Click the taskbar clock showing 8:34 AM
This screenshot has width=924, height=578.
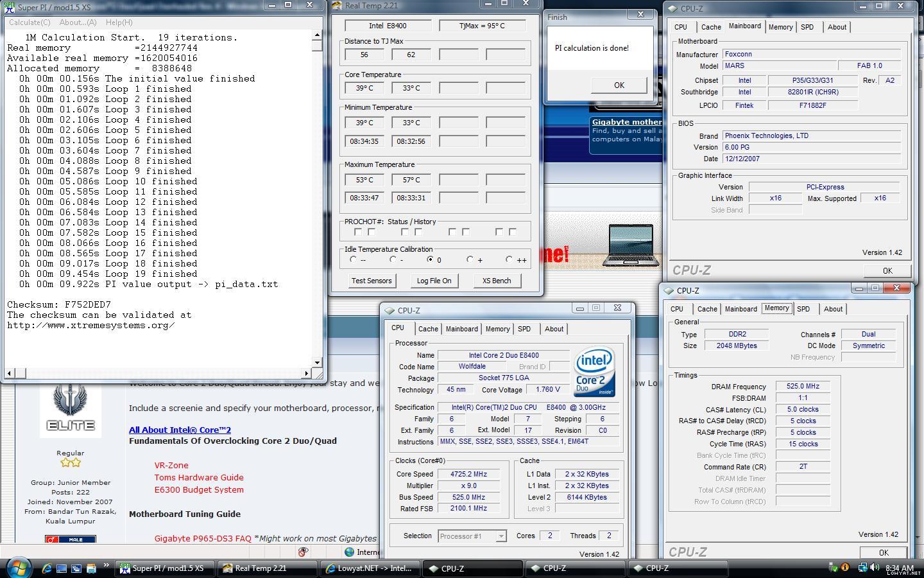click(x=899, y=568)
